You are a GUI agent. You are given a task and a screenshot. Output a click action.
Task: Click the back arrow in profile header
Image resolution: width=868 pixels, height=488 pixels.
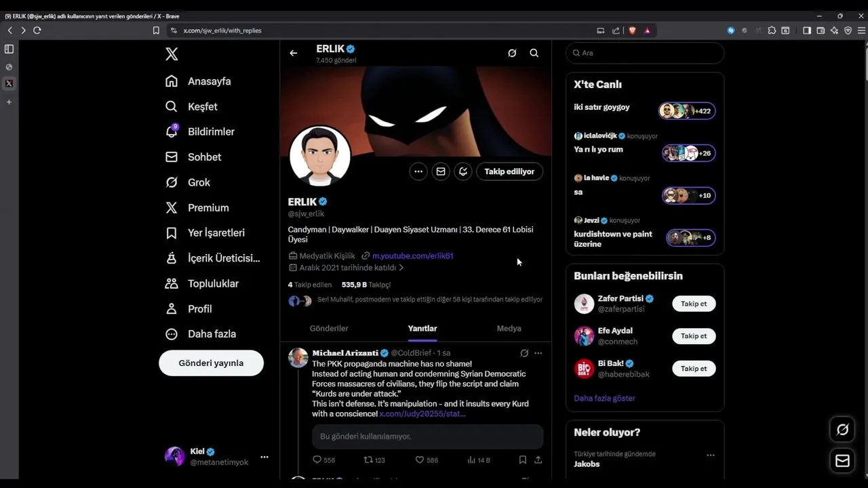click(x=293, y=53)
